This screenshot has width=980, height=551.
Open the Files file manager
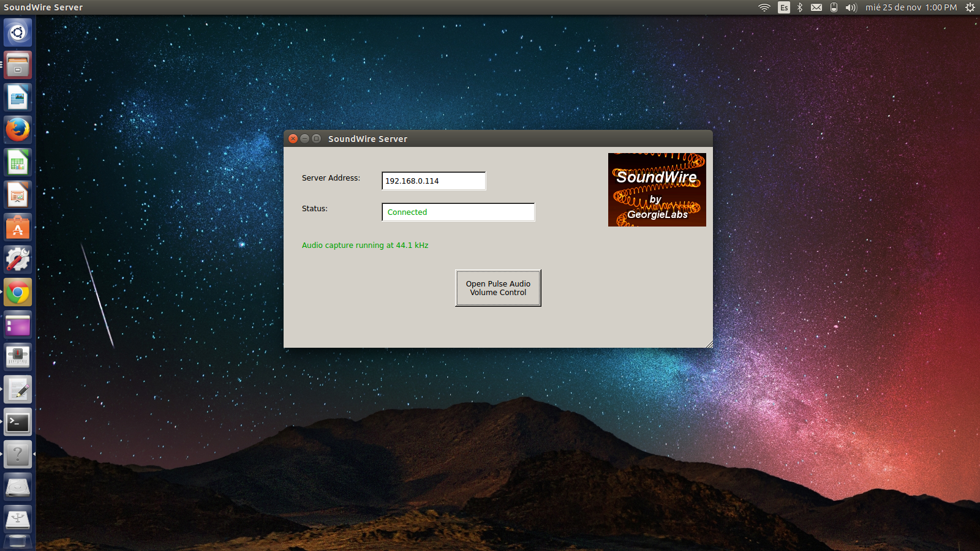[18, 65]
